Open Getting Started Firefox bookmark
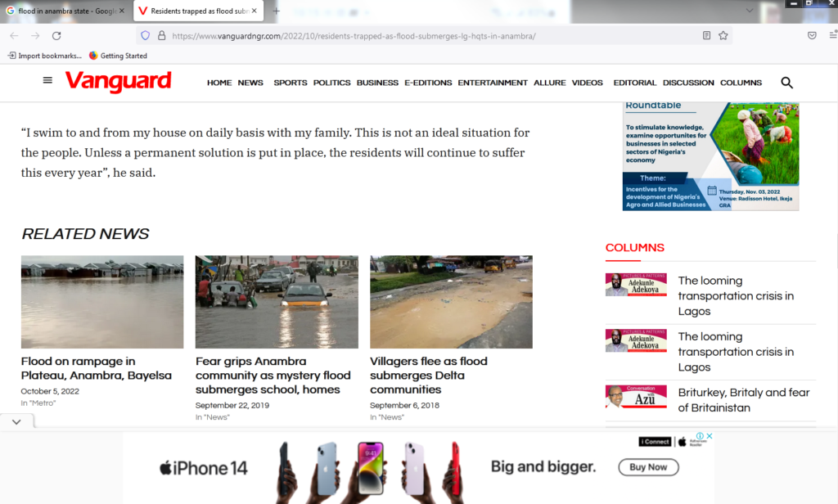The image size is (838, 504). (x=118, y=56)
